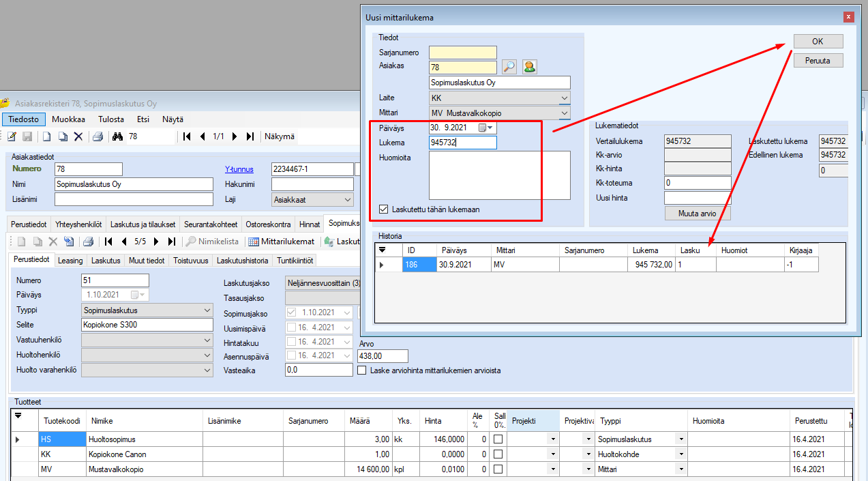This screenshot has height=481, width=868.
Task: Click new record icon left of binoculars
Action: (47, 136)
